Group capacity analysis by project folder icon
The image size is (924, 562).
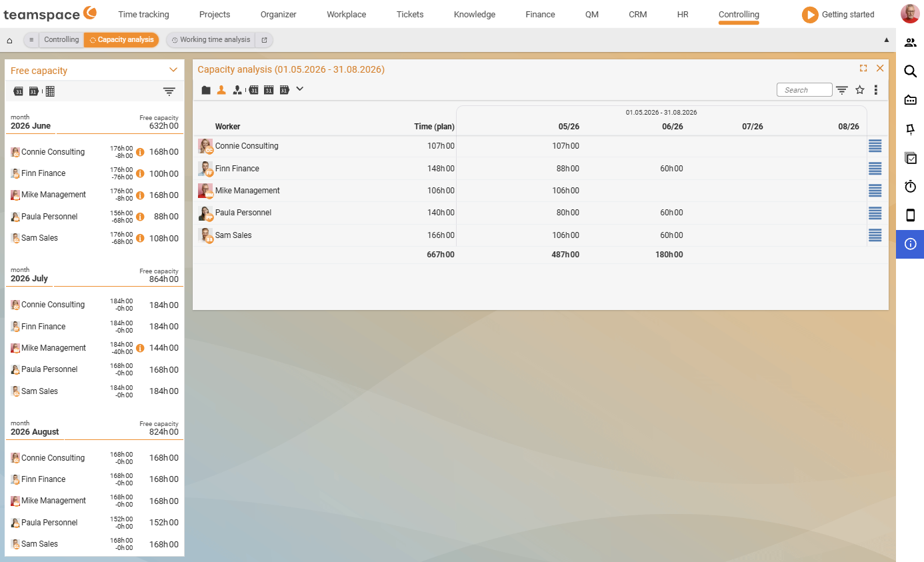(x=206, y=90)
